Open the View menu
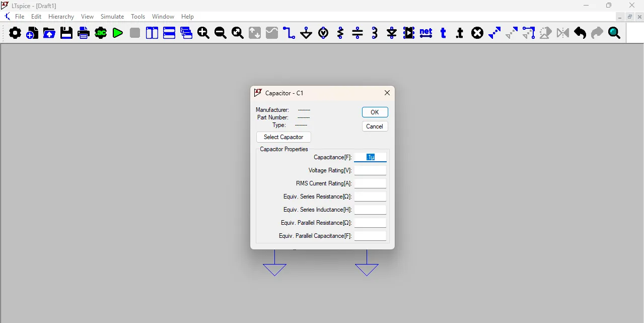 88,17
